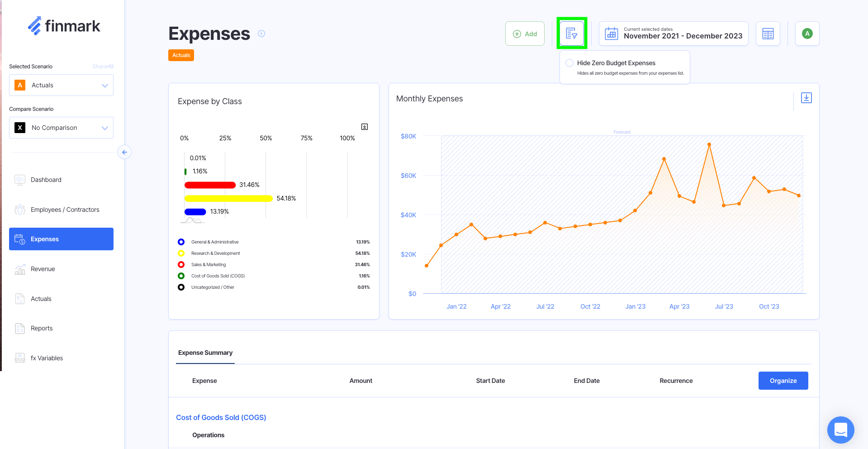This screenshot has width=868, height=449.
Task: Click the table view layout icon
Action: [768, 33]
